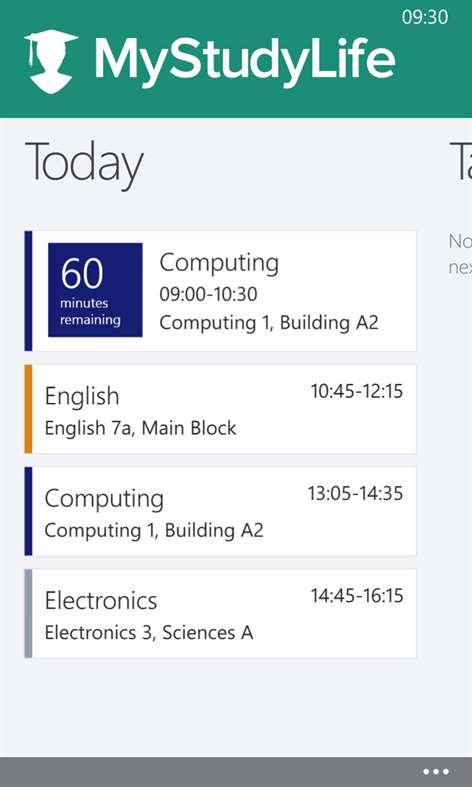Screen dimensions: 472x787
Task: Tap the MyStudyLife title text
Action: click(x=245, y=60)
